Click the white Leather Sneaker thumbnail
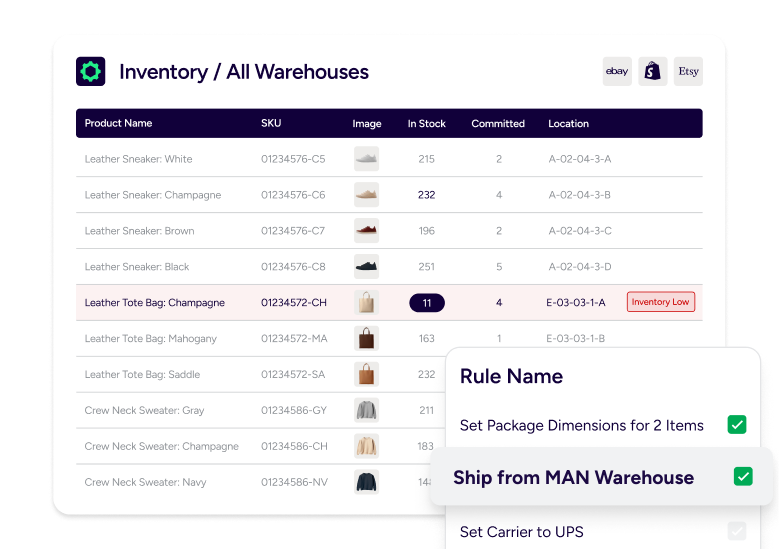The image size is (779, 549). tap(367, 159)
